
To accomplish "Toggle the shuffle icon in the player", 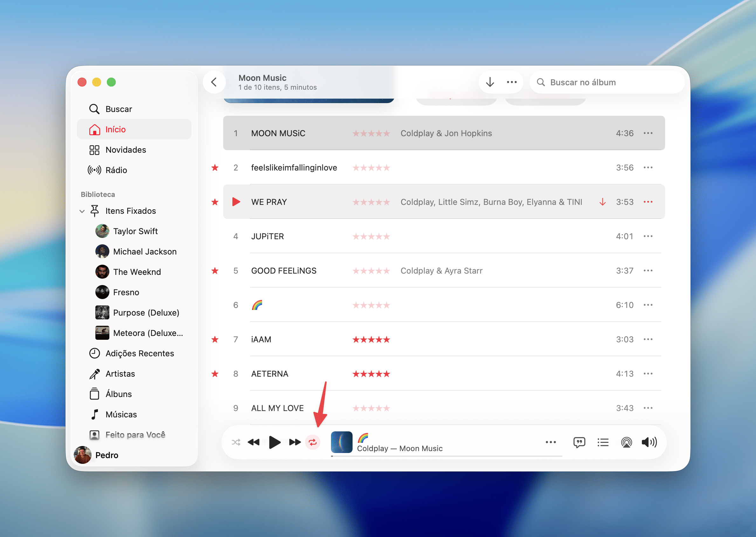I will tap(236, 442).
